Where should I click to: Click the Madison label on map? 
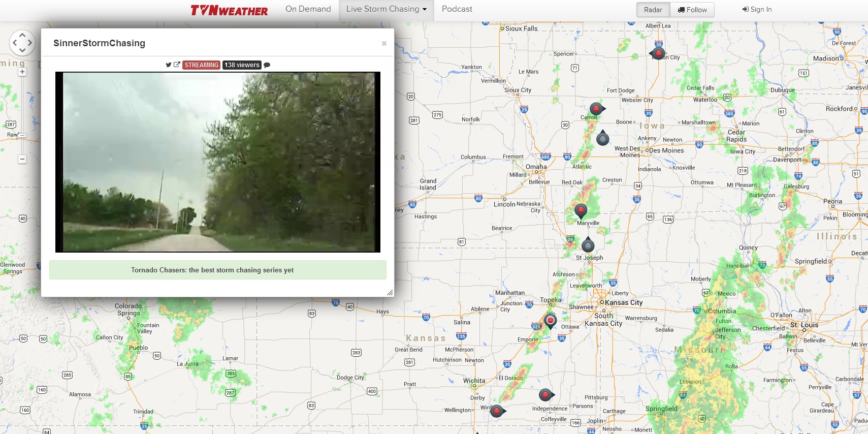826,58
